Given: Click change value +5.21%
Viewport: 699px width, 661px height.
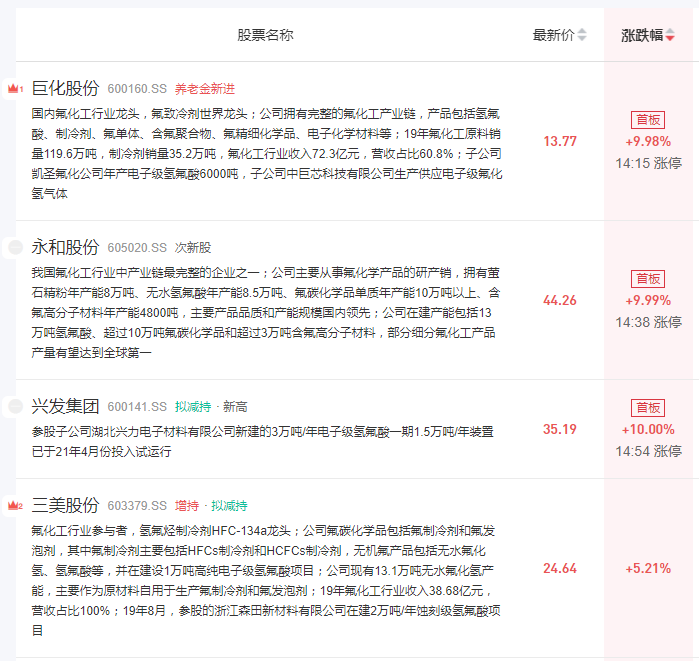Looking at the screenshot, I should (648, 568).
